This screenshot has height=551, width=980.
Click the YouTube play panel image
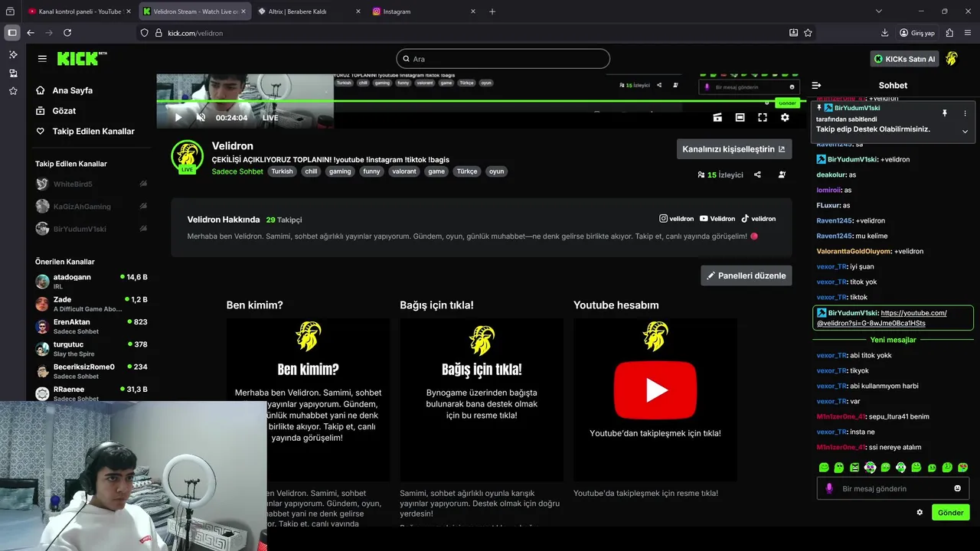click(655, 400)
